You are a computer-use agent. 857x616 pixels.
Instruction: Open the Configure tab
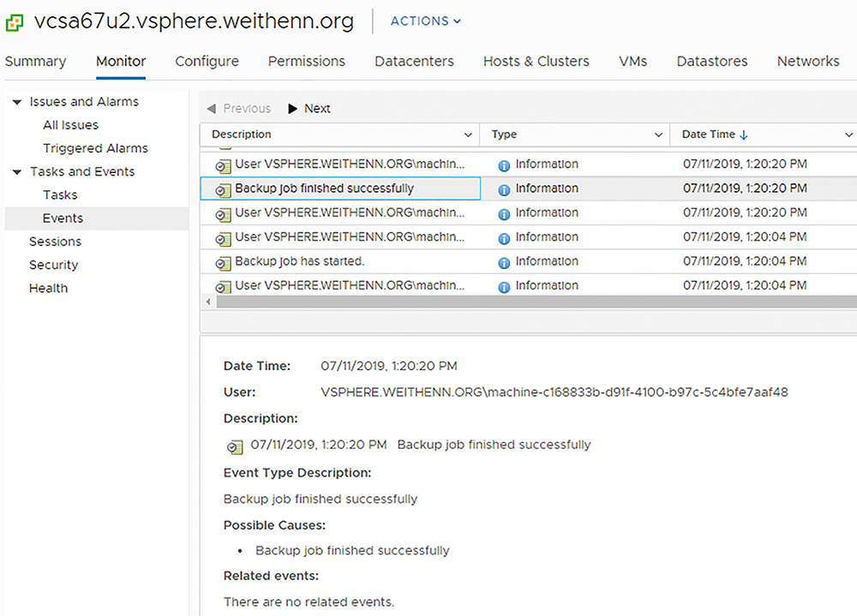point(207,61)
